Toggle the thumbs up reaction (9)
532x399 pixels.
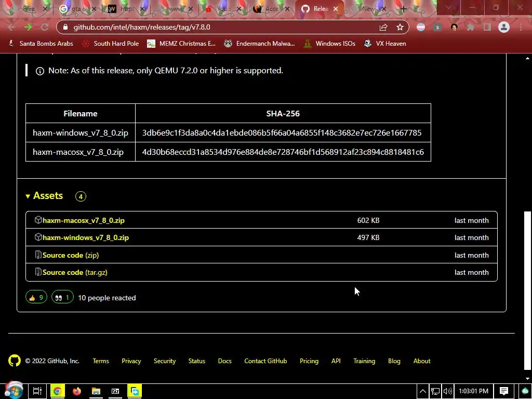click(x=36, y=297)
